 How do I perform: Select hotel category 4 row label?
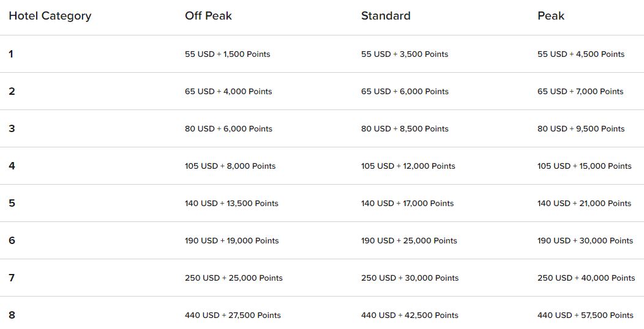click(x=12, y=166)
